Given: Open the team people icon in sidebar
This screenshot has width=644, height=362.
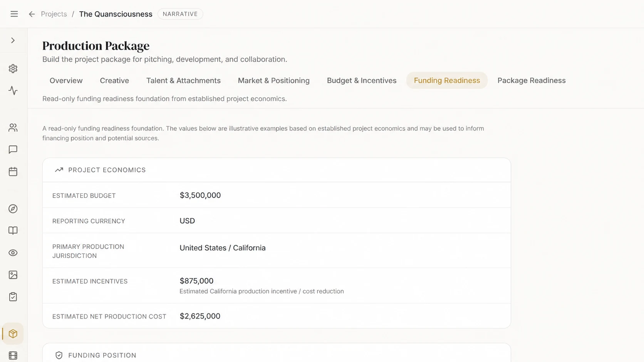Looking at the screenshot, I should point(13,127).
